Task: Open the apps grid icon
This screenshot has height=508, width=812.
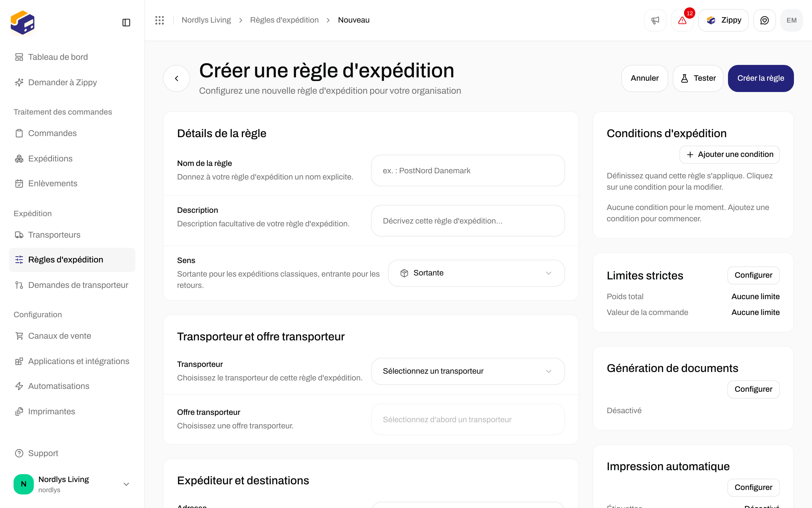Action: tap(160, 20)
